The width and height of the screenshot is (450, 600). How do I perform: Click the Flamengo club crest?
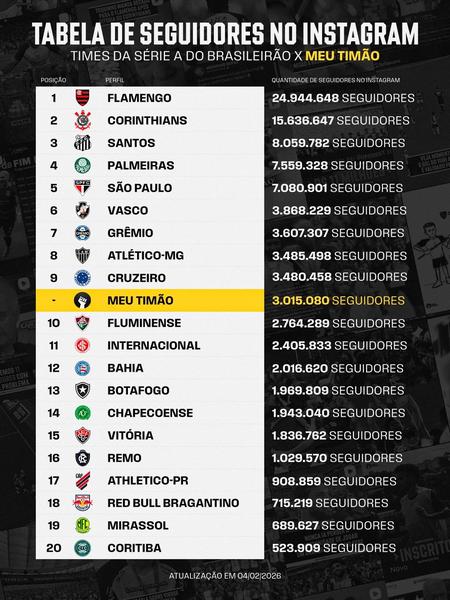82,98
